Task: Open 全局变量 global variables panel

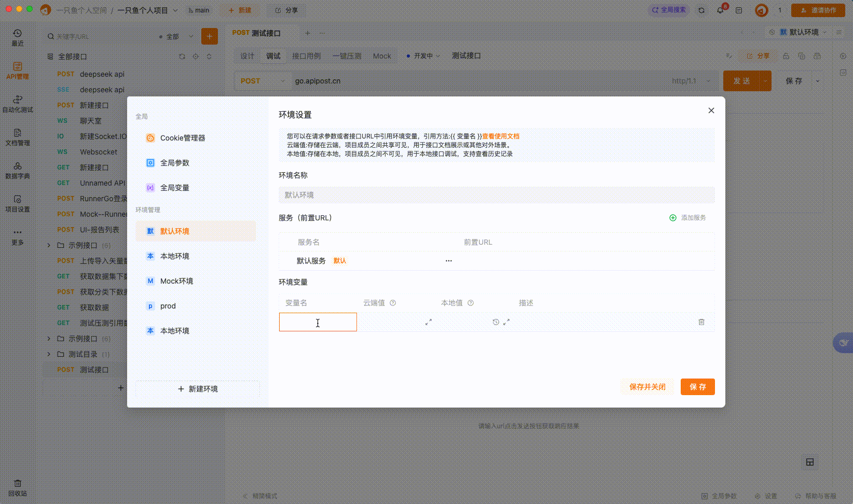Action: point(174,187)
